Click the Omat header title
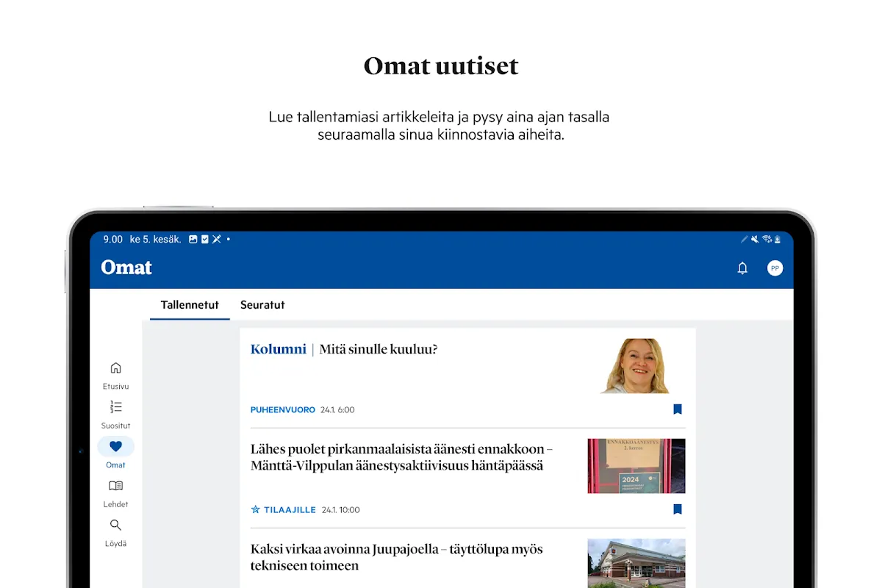 coord(126,268)
